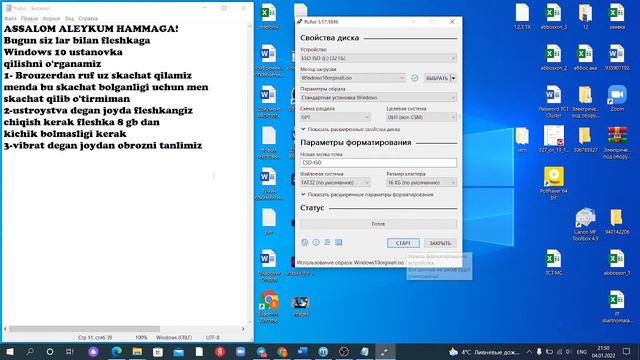Open Rufus log icon

tap(339, 242)
